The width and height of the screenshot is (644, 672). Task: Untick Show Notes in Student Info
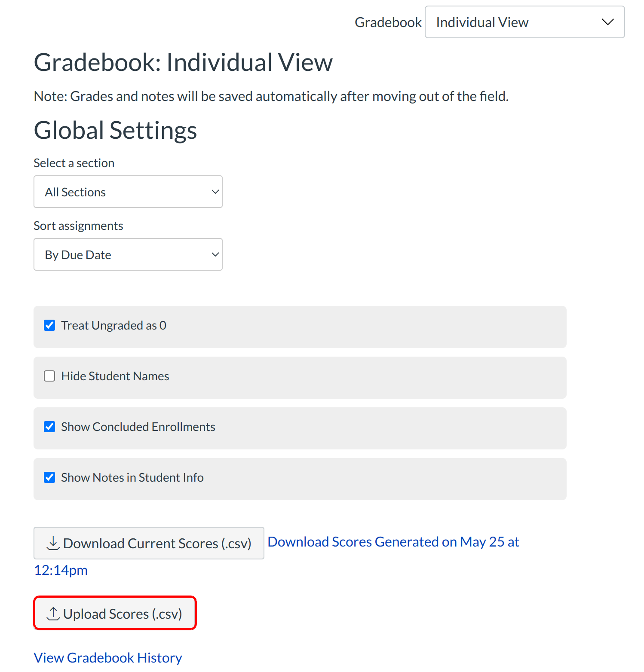coord(49,477)
